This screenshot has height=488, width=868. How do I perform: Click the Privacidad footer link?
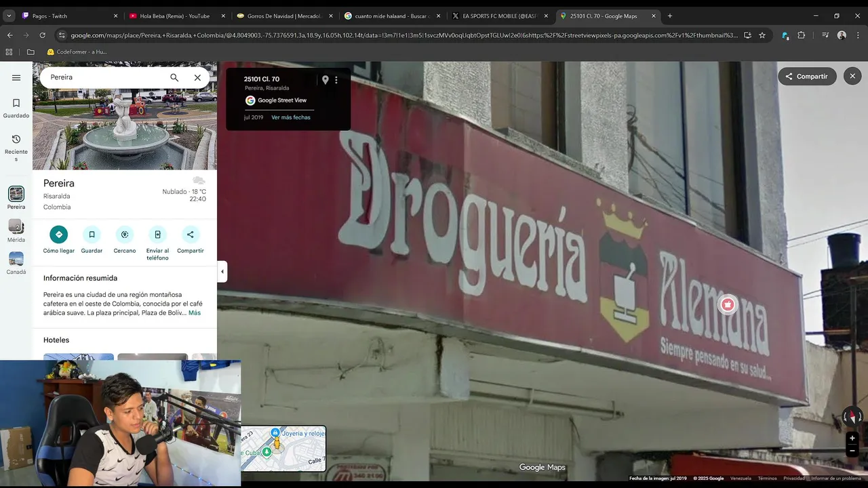pyautogui.click(x=794, y=479)
